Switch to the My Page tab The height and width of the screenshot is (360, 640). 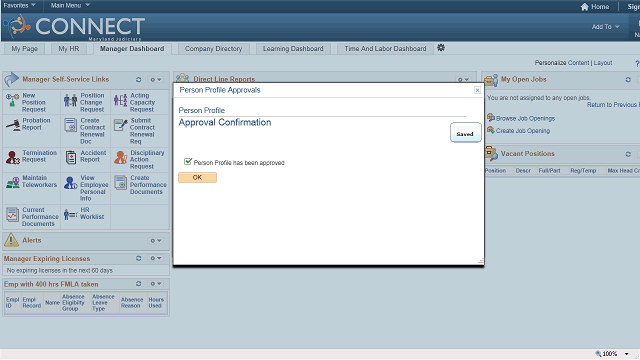(24, 49)
